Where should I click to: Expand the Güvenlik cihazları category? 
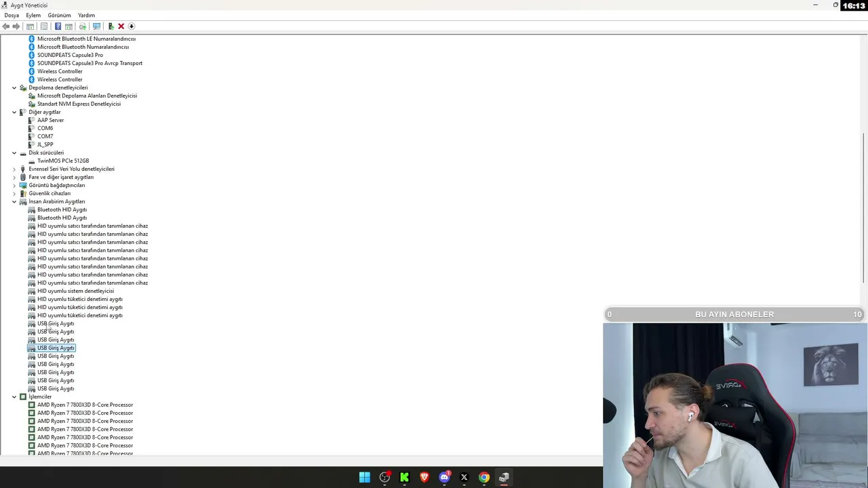pos(14,193)
